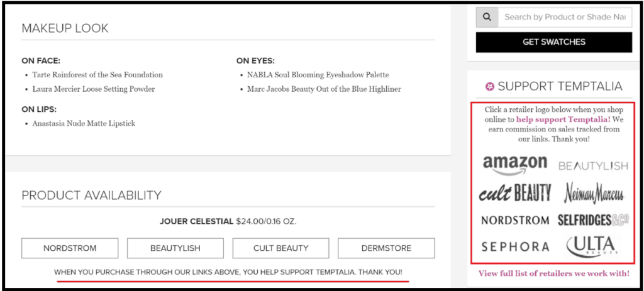Open the Beautylish retailer logo
Image resolution: width=644 pixels, height=291 pixels.
[593, 166]
